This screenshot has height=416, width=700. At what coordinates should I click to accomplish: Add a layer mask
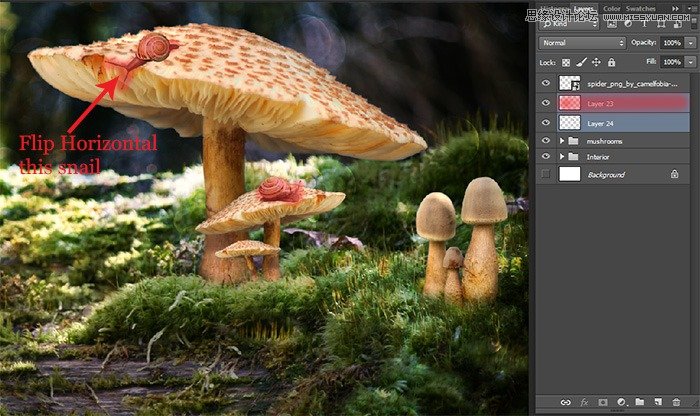point(603,402)
